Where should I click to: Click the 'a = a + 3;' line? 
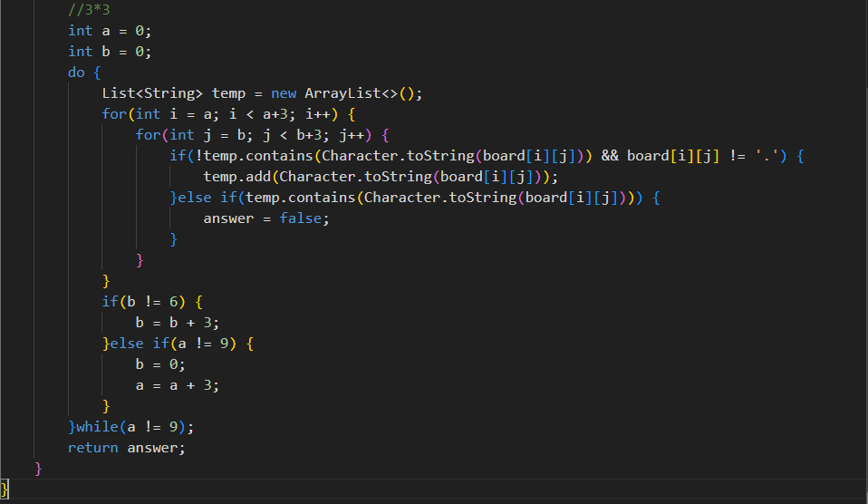[x=178, y=385]
